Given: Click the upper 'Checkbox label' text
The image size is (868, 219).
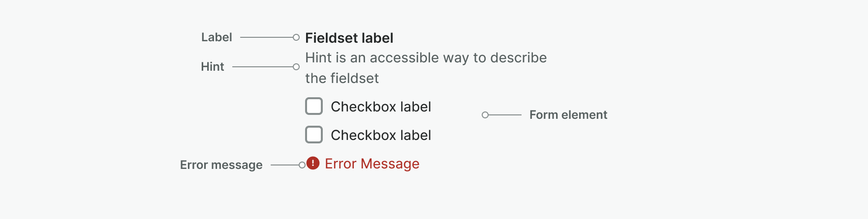Looking at the screenshot, I should pos(380,107).
